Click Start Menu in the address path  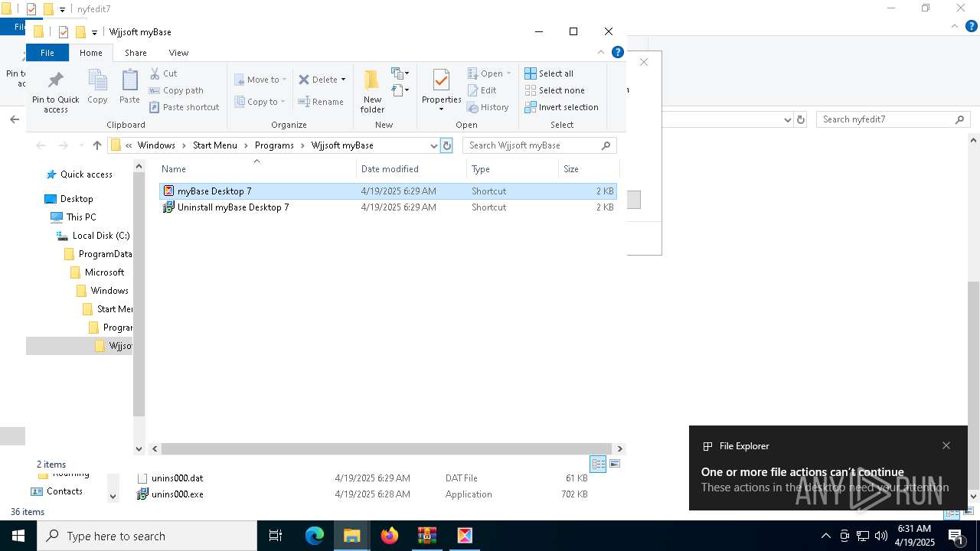[x=215, y=145]
